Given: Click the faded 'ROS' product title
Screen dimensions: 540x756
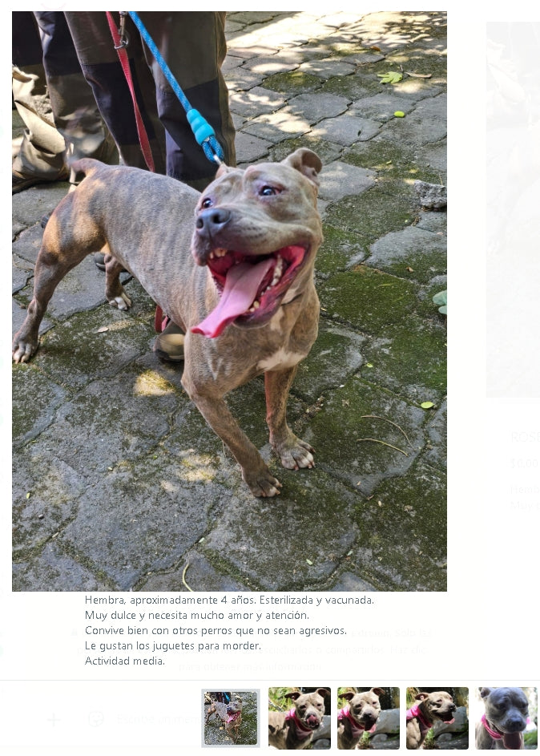Looking at the screenshot, I should pyautogui.click(x=525, y=438).
